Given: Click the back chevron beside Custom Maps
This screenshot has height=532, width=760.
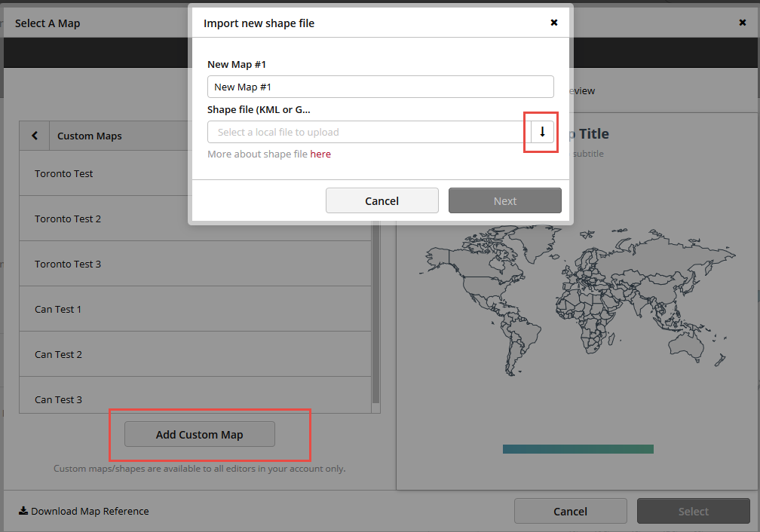Looking at the screenshot, I should coord(35,136).
